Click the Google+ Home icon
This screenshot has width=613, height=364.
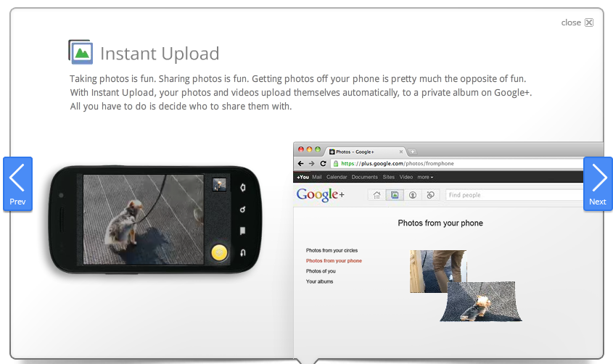(377, 195)
